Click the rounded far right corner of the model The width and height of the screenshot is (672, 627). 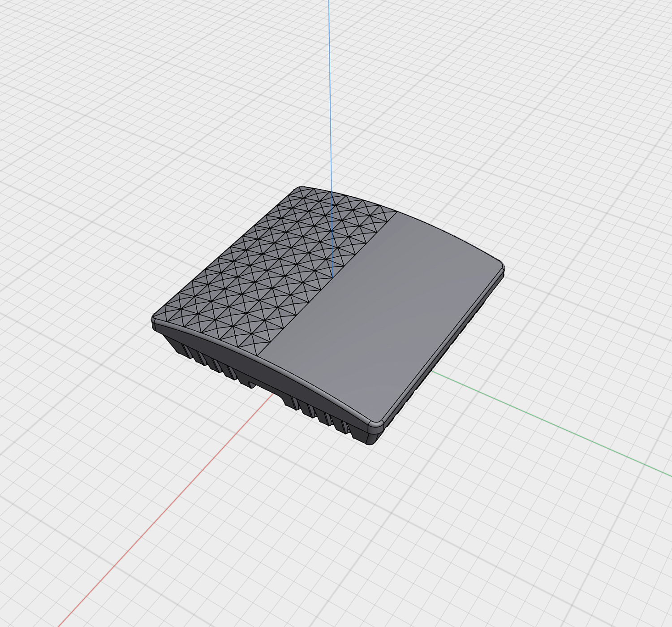[x=502, y=267]
